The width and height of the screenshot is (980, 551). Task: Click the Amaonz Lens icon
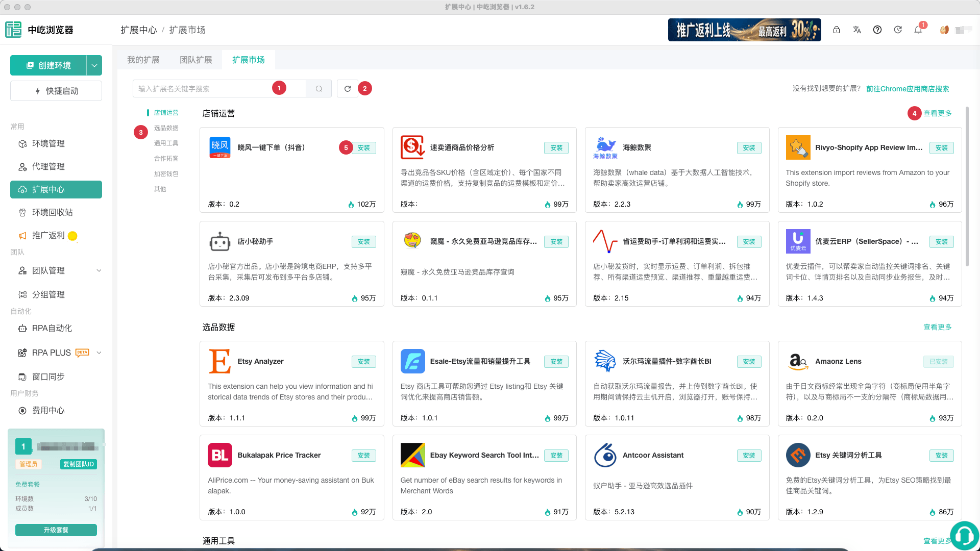[798, 361]
